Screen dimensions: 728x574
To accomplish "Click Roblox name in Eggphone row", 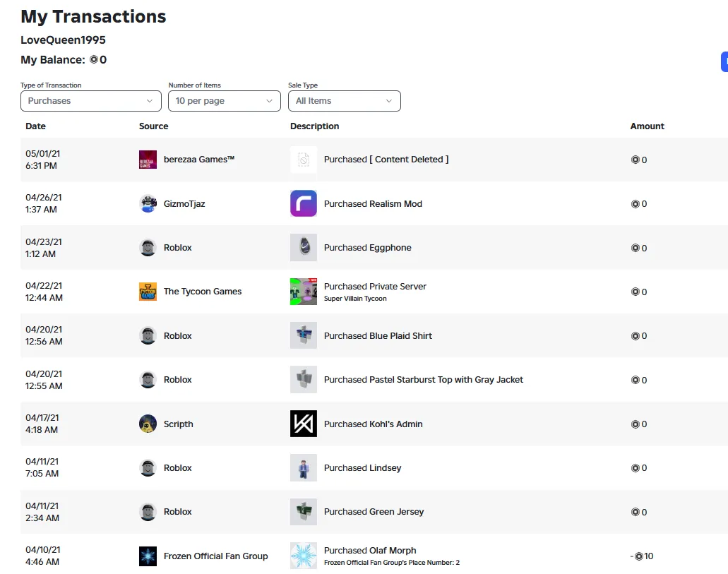I will [x=177, y=248].
